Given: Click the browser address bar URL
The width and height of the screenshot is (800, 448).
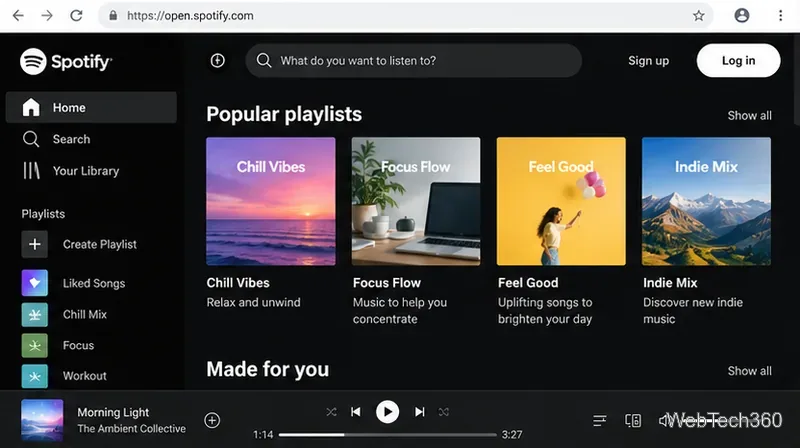Looking at the screenshot, I should (x=190, y=16).
